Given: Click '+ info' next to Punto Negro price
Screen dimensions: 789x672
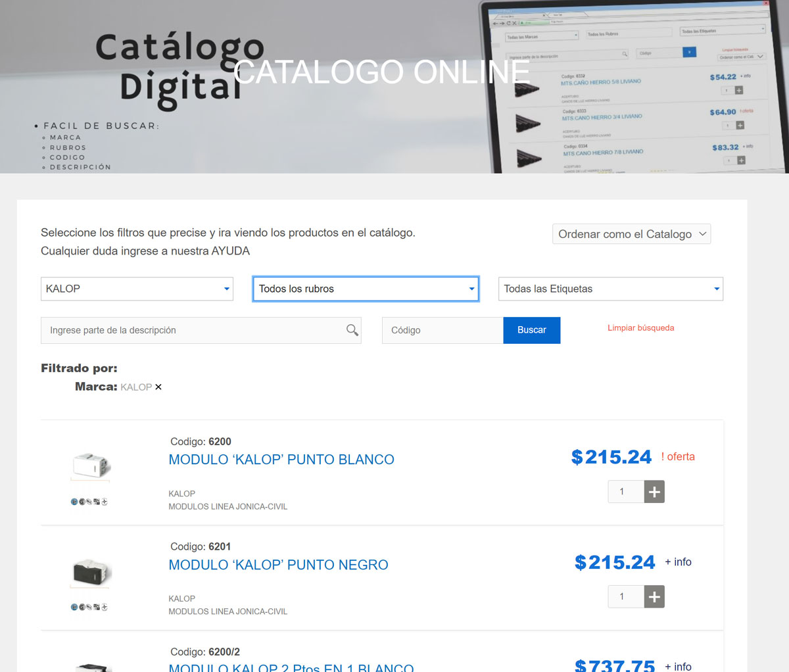Looking at the screenshot, I should pos(678,562).
